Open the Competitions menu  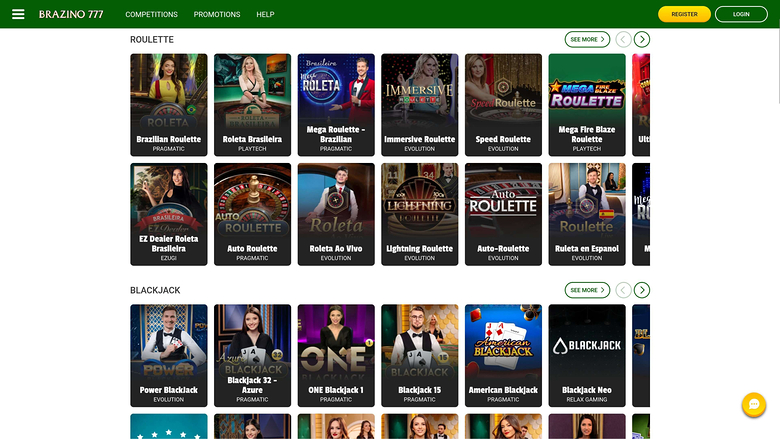point(151,14)
